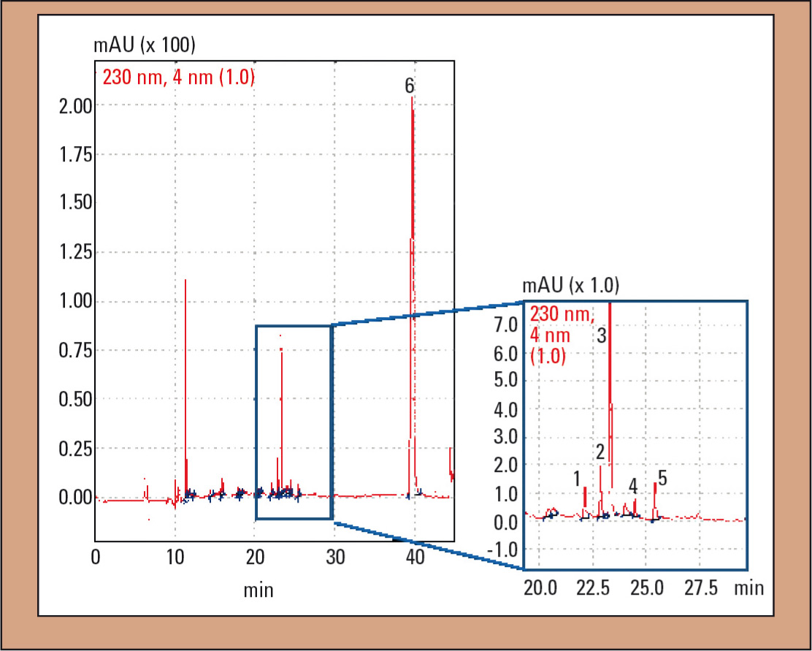Click the peak number 2 label in inset

pos(600,452)
